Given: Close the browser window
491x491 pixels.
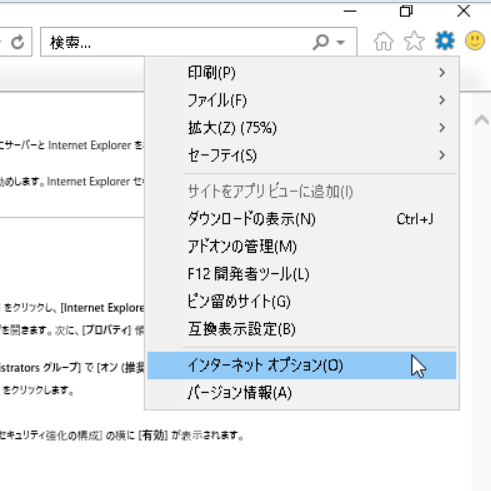Looking at the screenshot, I should tap(464, 11).
